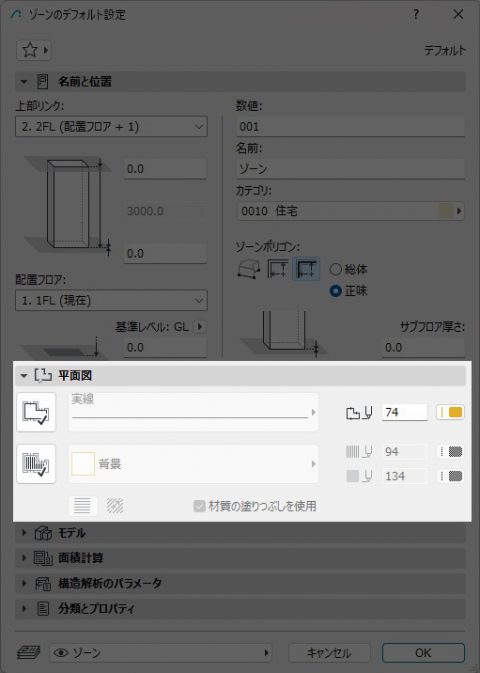Click the bottom offset field below 3000.0
This screenshot has height=673, width=480.
pos(165,253)
